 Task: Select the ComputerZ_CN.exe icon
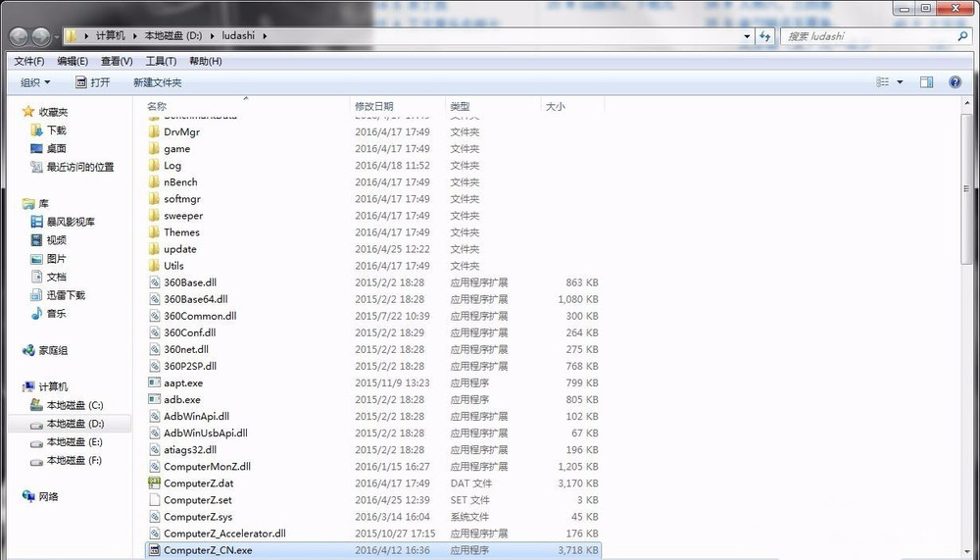pos(155,550)
